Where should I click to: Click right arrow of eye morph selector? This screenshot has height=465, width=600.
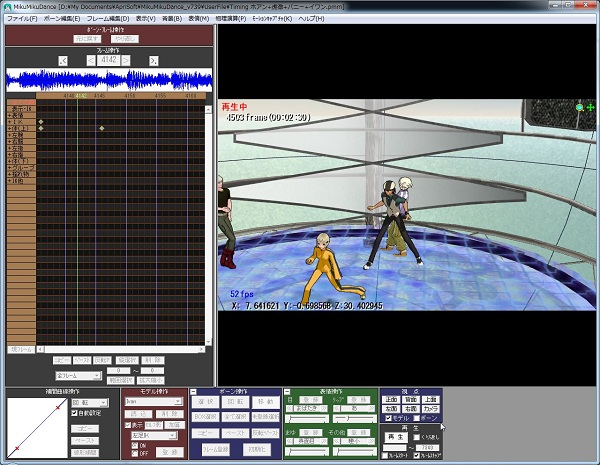tap(325, 409)
